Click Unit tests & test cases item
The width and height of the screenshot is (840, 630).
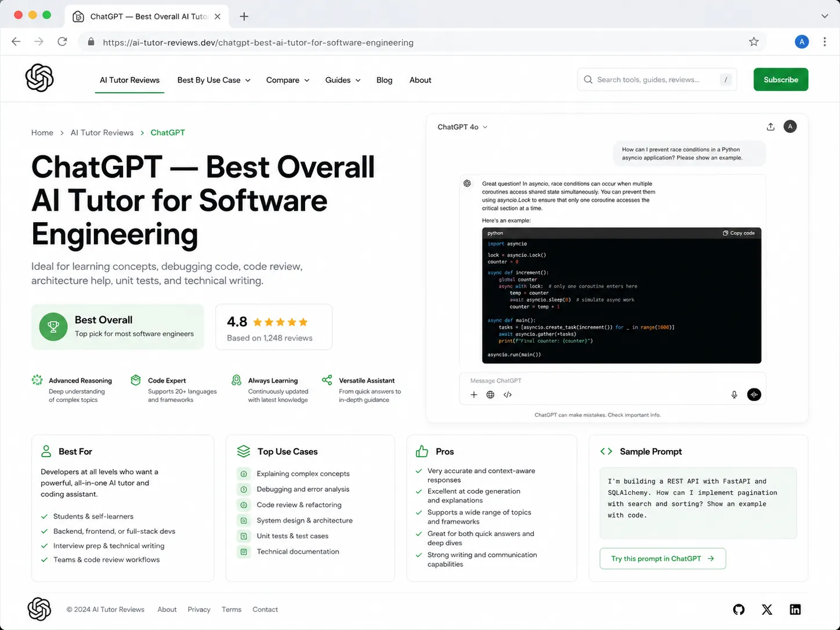[292, 536]
